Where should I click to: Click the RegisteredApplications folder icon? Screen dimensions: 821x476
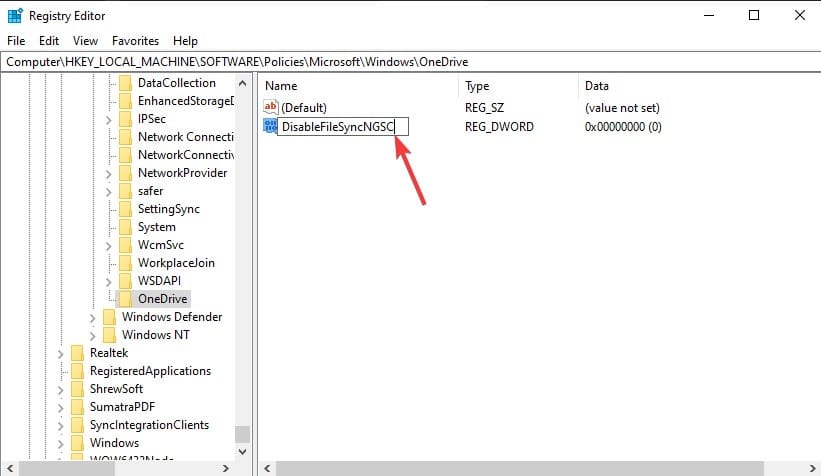tap(77, 371)
